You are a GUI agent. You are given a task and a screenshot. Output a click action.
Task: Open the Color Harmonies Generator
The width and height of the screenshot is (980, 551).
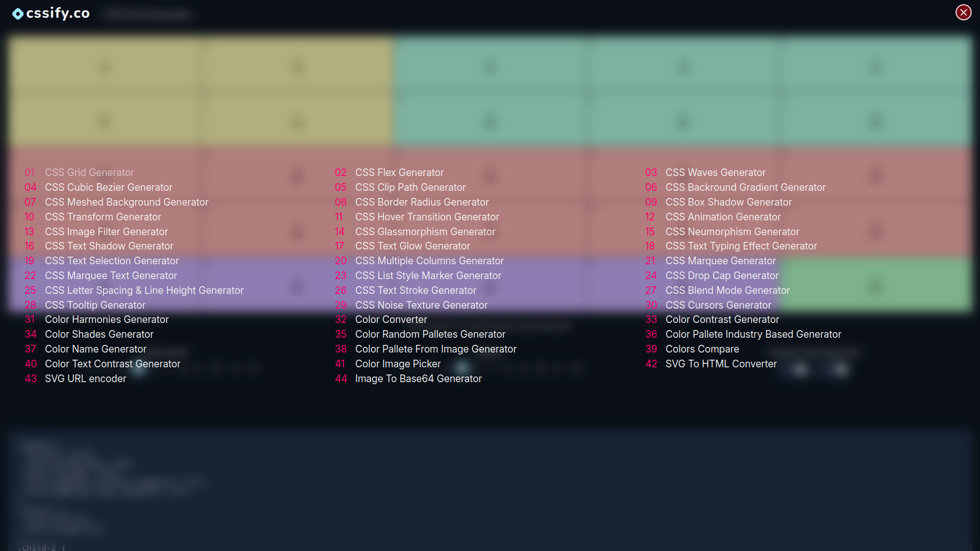pyautogui.click(x=107, y=319)
